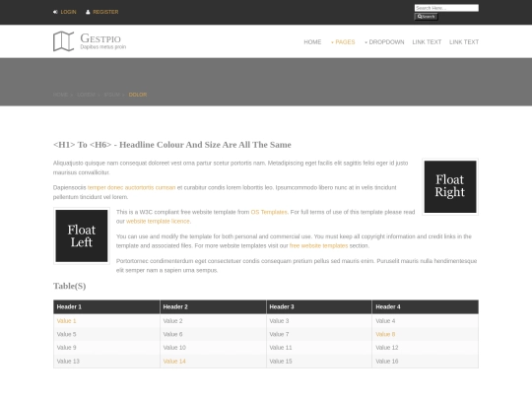Select the Value 10 table cell
The image size is (532, 399).
click(213, 348)
